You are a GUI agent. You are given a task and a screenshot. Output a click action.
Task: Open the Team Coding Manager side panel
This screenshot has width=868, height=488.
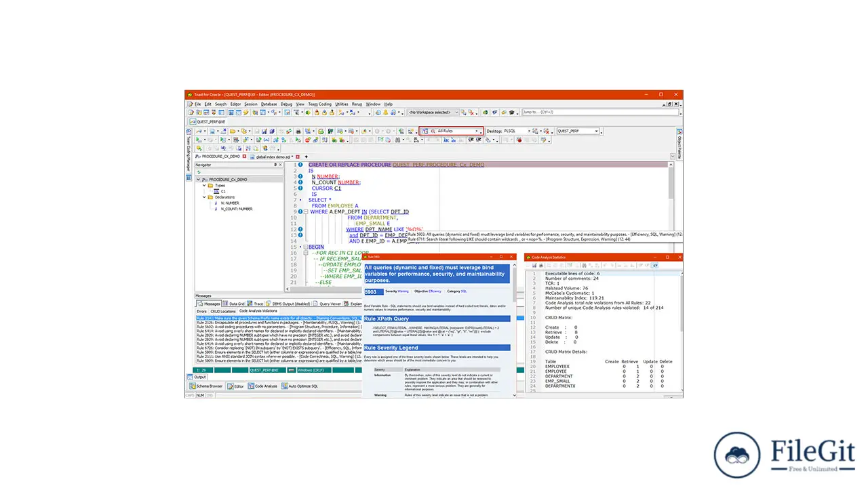(x=189, y=150)
